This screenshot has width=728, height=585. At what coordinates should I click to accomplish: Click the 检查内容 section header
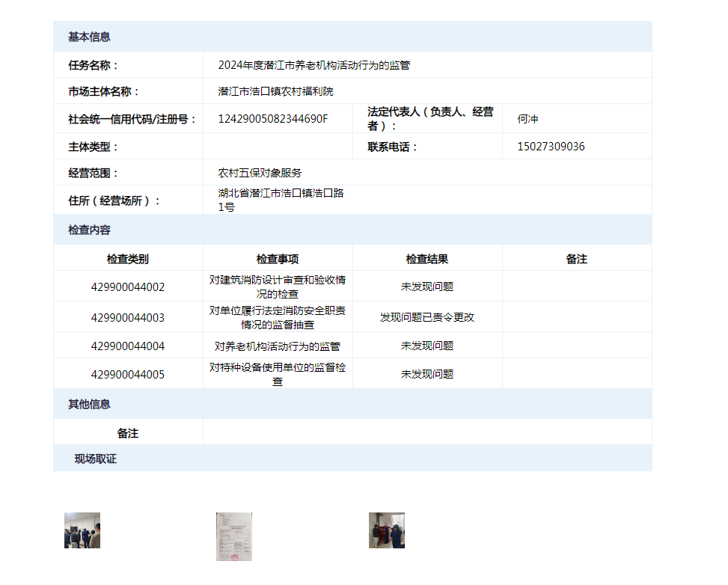[353, 230]
